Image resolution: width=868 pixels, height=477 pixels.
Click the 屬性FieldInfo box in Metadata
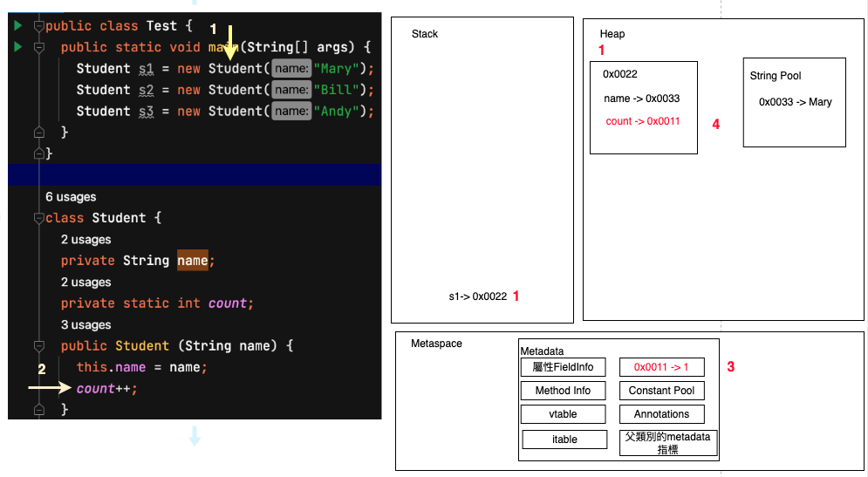tap(563, 367)
